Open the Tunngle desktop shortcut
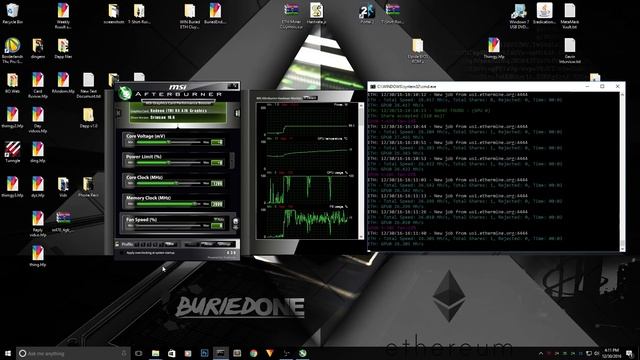Screen dimensions: 640x360 pos(12,152)
